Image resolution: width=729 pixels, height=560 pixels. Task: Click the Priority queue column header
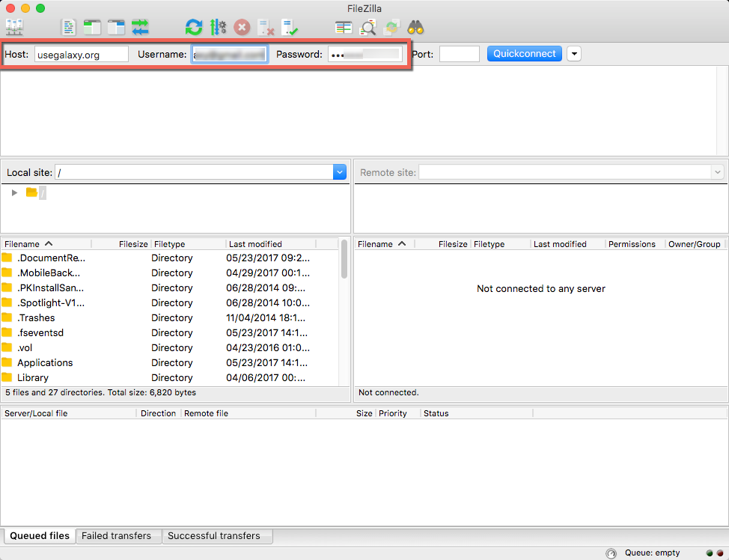[x=398, y=413]
